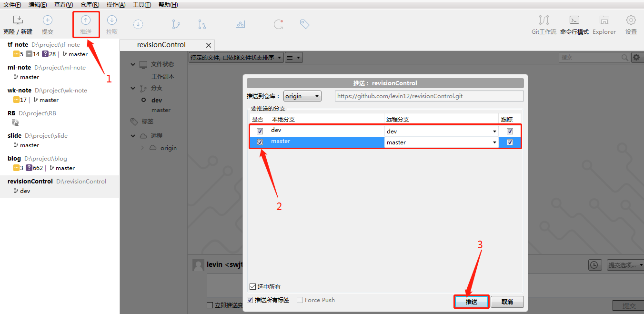Click the 远程 cloud icon in sidebar
Viewport: 644px width, 314px height.
143,136
